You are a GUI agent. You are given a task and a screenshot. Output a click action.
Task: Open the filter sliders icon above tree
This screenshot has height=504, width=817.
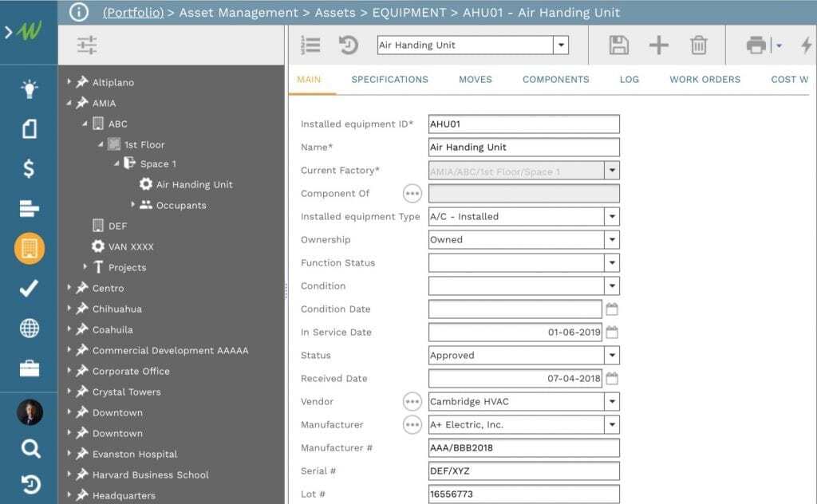tap(87, 45)
